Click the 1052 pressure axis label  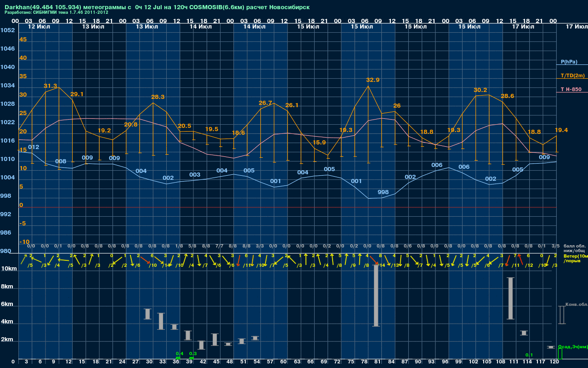[x=7, y=30]
